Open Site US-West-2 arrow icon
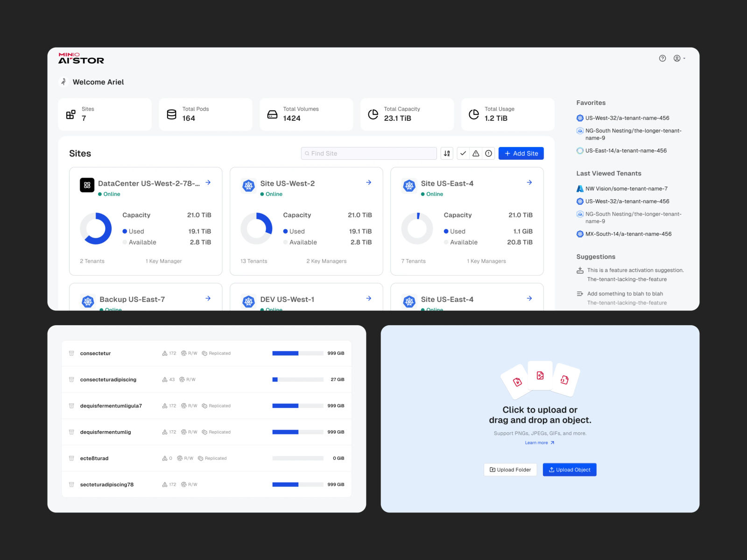747x560 pixels. [x=369, y=182]
